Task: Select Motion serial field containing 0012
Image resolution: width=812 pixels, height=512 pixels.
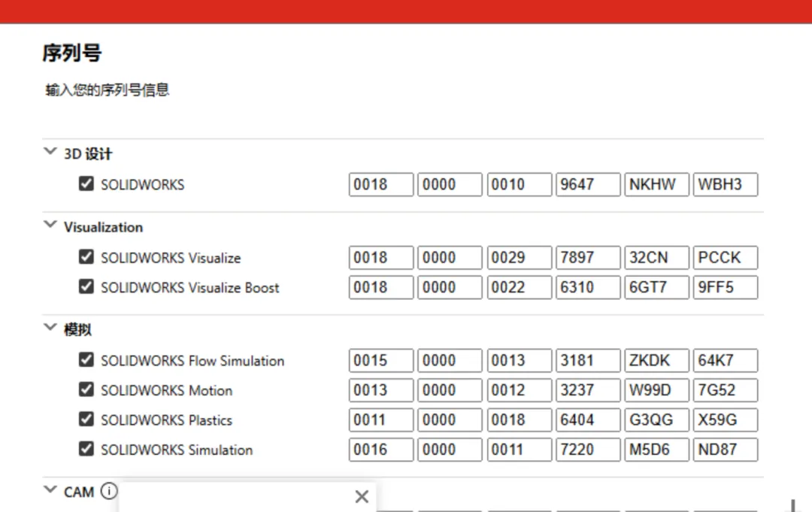Action: click(519, 389)
